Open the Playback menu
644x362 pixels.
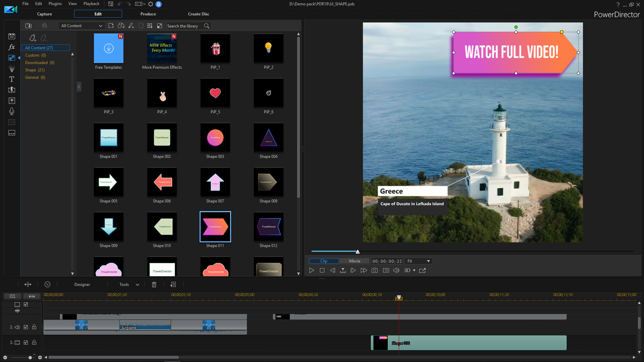[91, 4]
